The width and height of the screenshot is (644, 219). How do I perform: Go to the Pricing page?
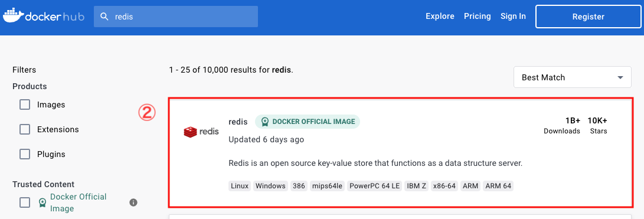478,17
